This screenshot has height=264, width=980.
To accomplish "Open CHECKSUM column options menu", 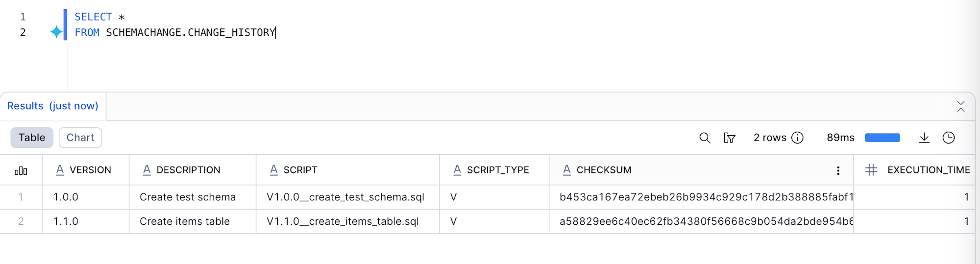I will [x=838, y=170].
